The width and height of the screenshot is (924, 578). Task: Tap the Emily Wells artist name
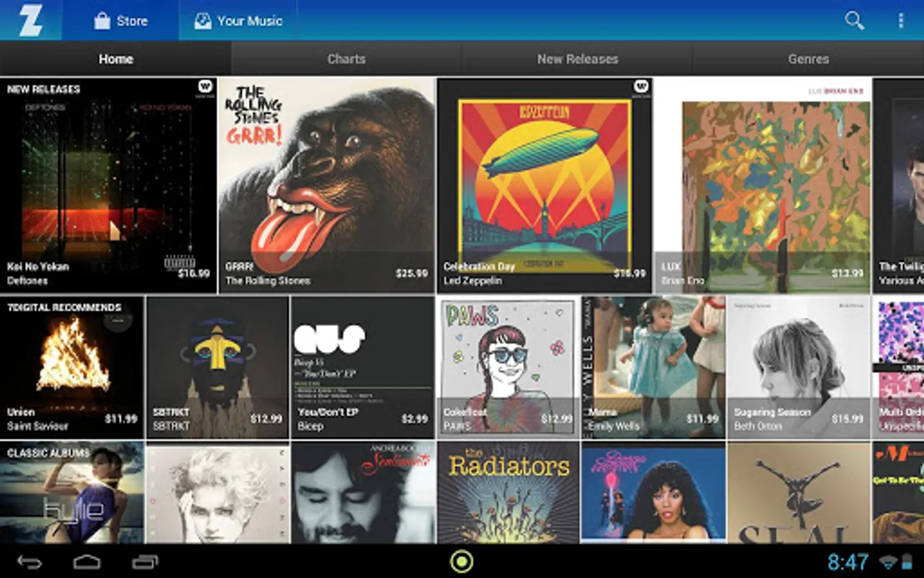pyautogui.click(x=614, y=426)
